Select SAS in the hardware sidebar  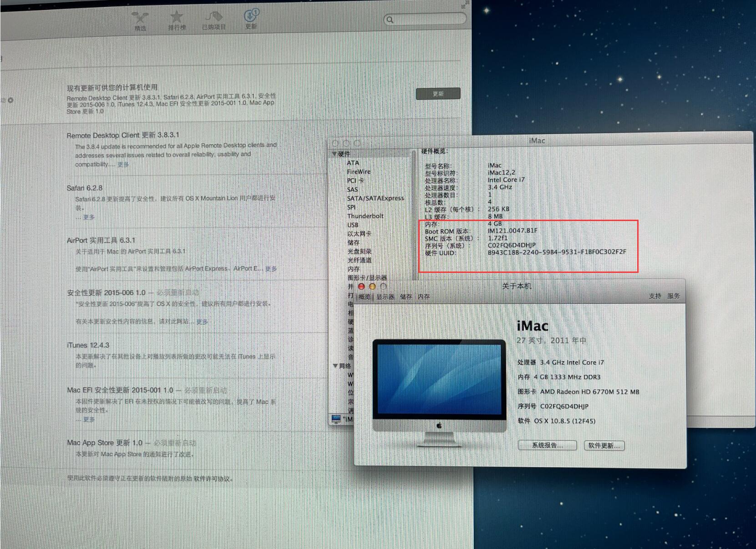pyautogui.click(x=352, y=190)
